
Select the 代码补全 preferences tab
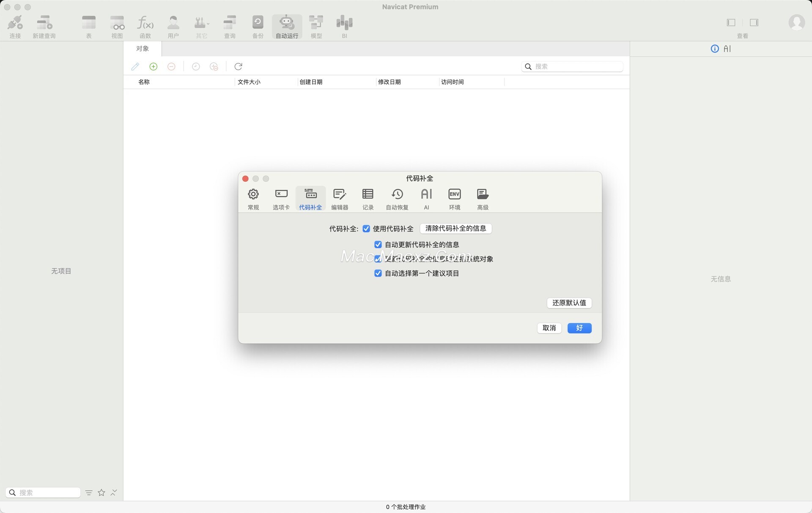(310, 199)
